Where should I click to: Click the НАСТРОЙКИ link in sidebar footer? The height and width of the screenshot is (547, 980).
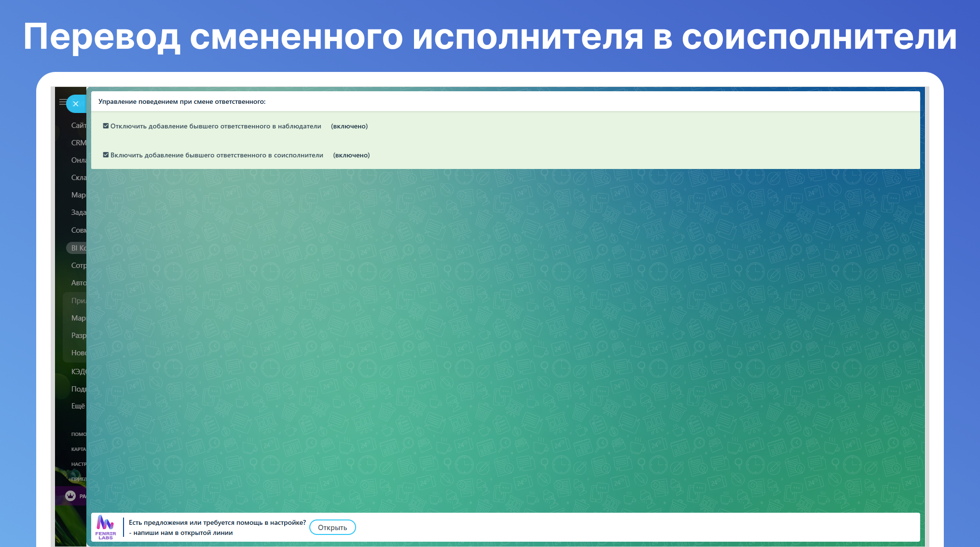click(78, 464)
